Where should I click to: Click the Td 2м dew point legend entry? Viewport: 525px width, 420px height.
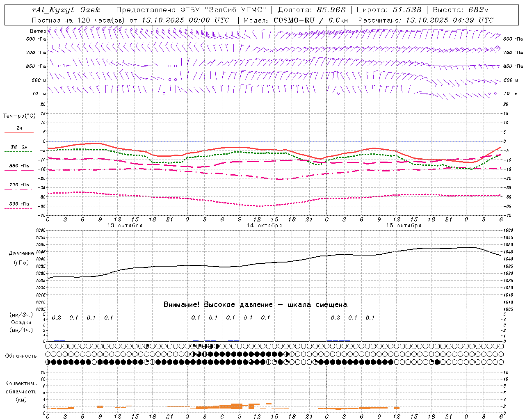[x=19, y=147]
